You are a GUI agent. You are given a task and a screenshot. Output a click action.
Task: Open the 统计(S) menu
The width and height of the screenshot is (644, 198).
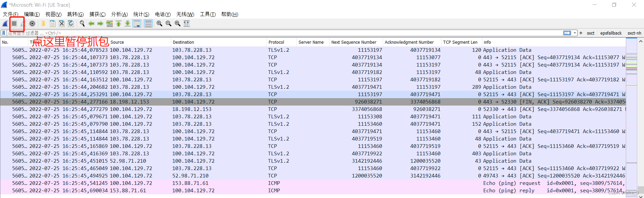click(x=141, y=14)
